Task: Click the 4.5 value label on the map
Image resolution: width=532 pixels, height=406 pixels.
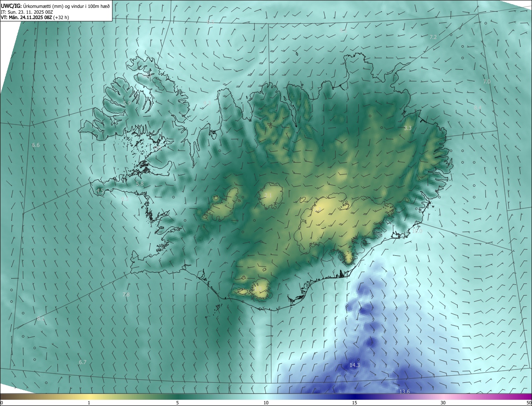Action: (100, 191)
